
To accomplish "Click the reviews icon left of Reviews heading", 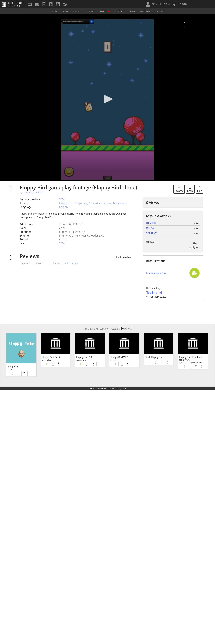I will pyautogui.click(x=11, y=257).
